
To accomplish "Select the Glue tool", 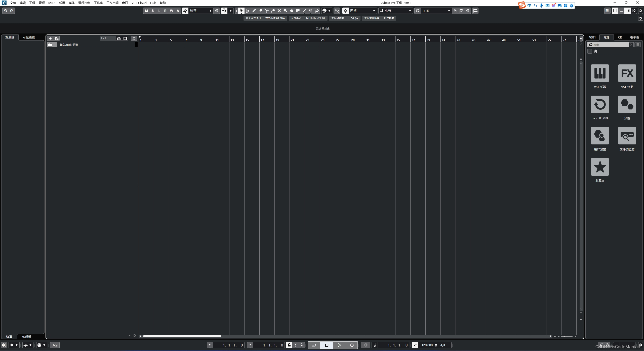I will tap(273, 11).
